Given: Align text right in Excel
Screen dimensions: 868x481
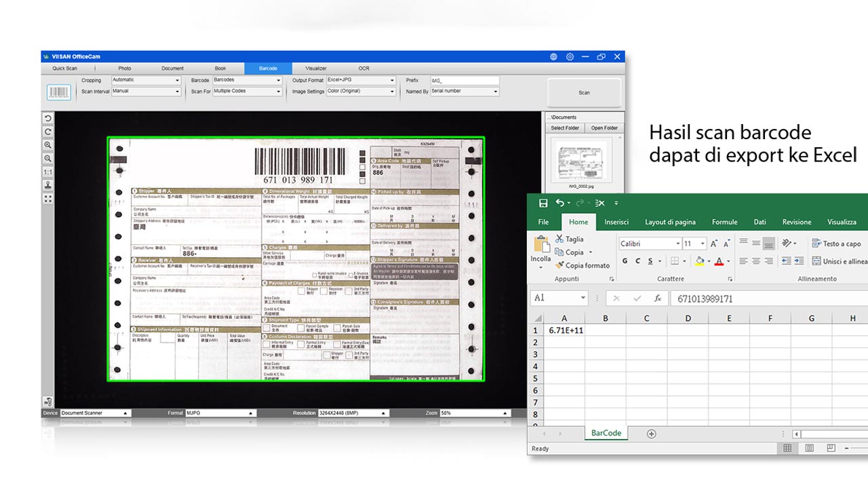Looking at the screenshot, I should [x=768, y=261].
